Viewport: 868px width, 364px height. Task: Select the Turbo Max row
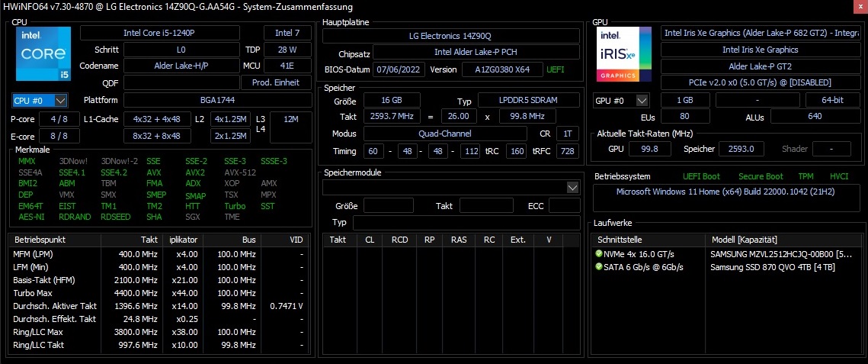coord(160,293)
